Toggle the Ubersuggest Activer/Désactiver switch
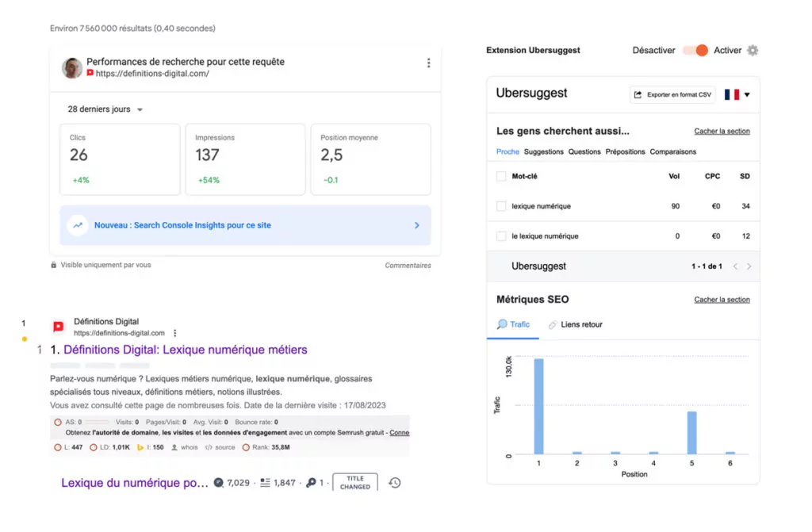 coord(695,50)
